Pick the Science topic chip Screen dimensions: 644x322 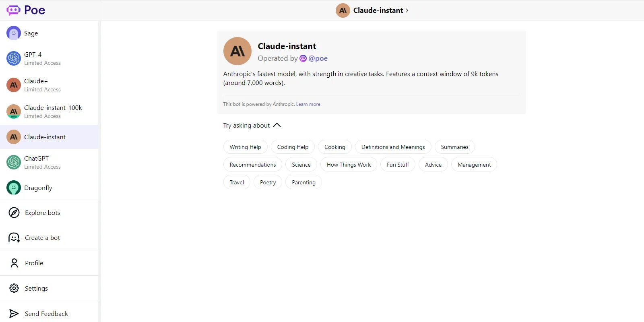301,165
